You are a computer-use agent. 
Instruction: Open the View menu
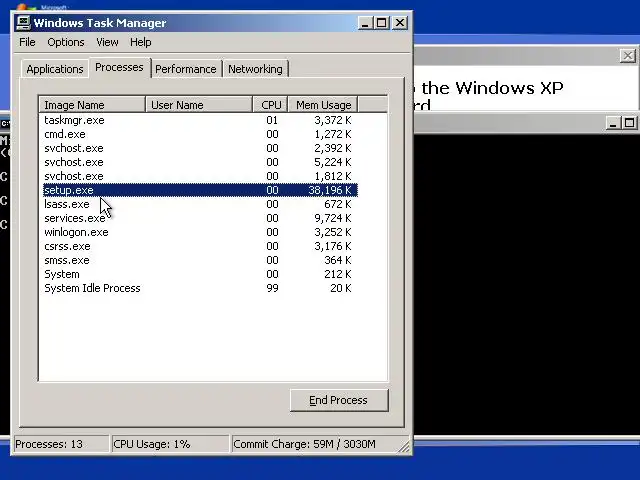(107, 42)
